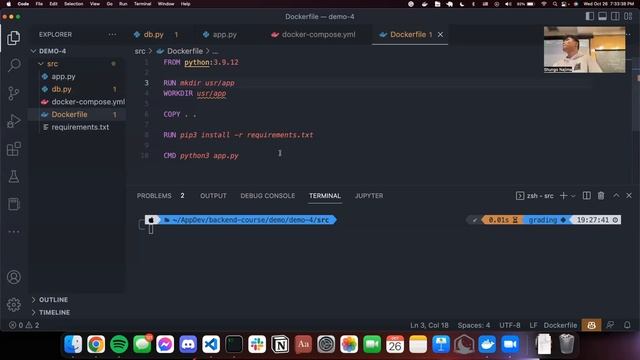Kill terminal with trash icon
Image resolution: width=640 pixels, height=360 pixels.
pos(601,196)
